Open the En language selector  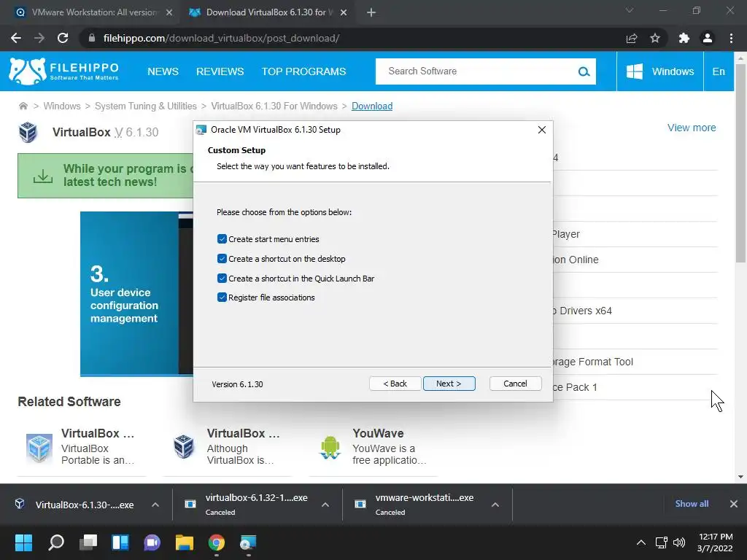coord(719,71)
